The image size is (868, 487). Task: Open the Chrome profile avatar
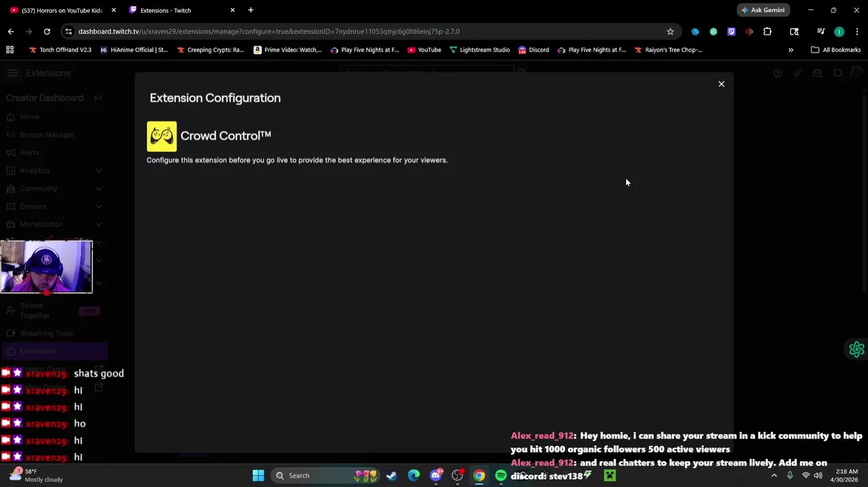tap(839, 31)
